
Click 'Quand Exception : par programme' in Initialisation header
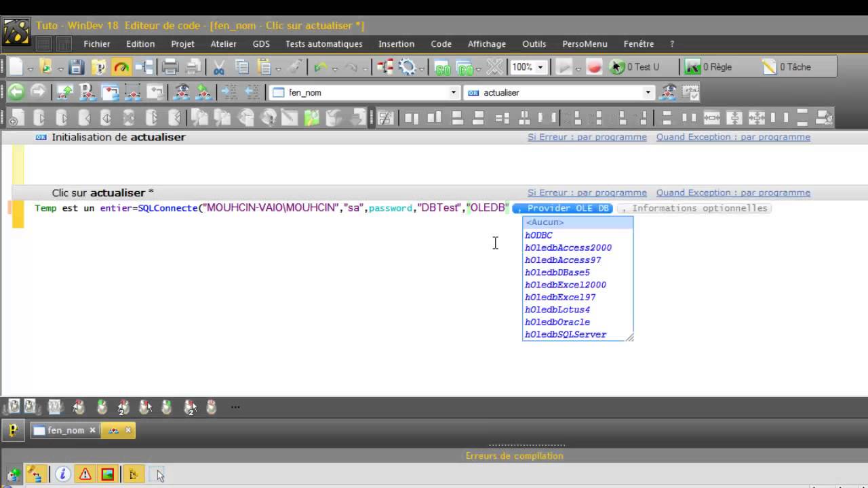[x=733, y=137]
